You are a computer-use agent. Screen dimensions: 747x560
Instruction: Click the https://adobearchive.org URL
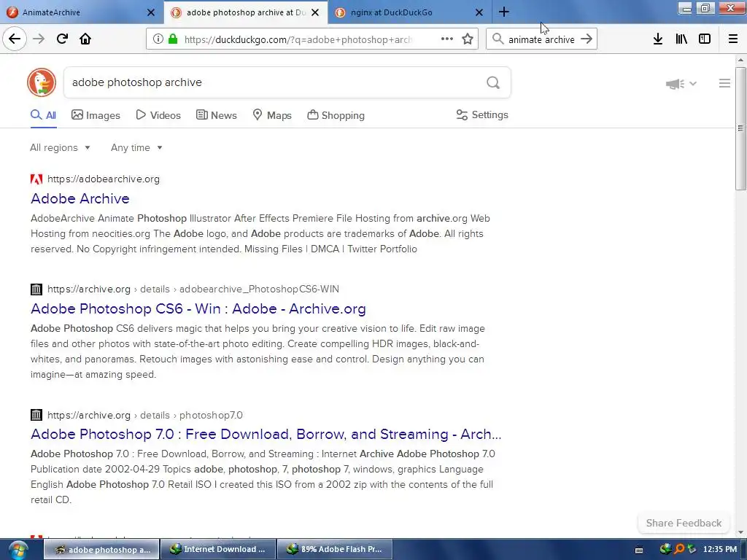pyautogui.click(x=104, y=179)
